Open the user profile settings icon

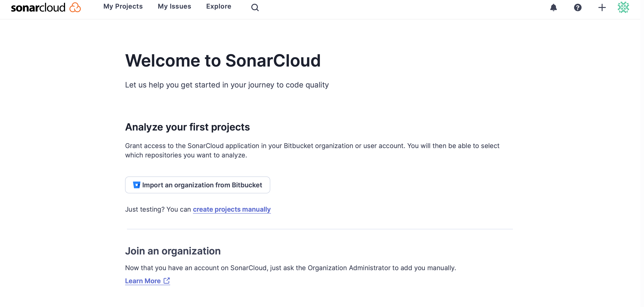pos(623,8)
